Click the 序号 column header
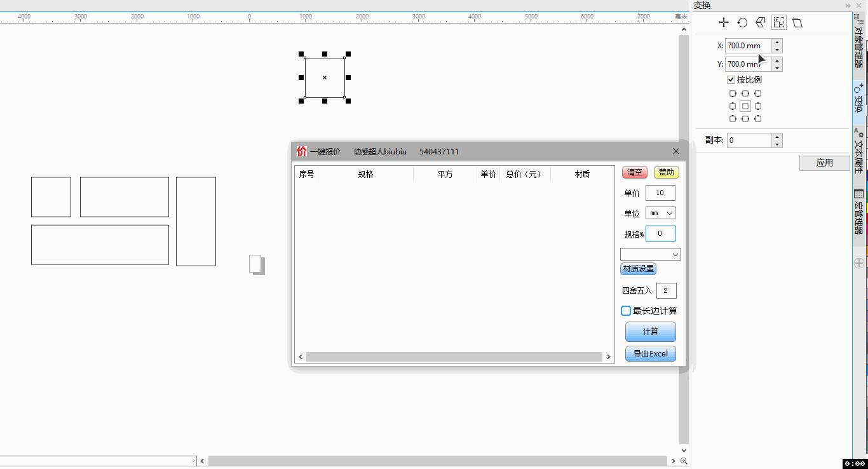The height and width of the screenshot is (469, 868). click(x=306, y=174)
